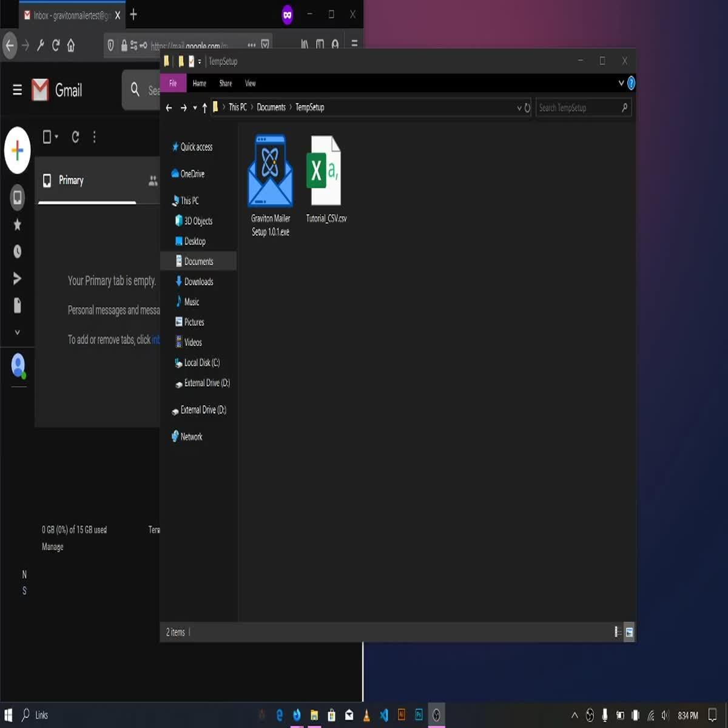Click the File Explorer help icon
Viewport: 728px width, 728px height.
point(631,83)
